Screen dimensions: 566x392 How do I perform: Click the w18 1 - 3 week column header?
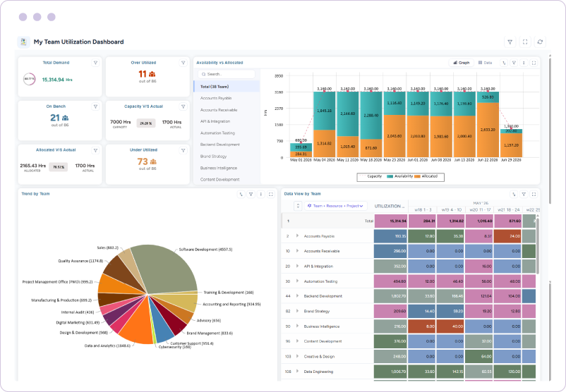click(423, 209)
